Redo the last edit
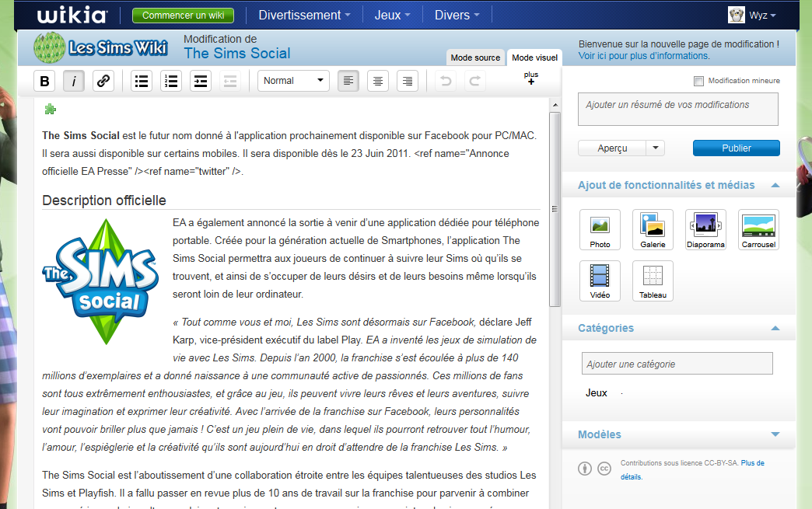812x509 pixels. (475, 82)
